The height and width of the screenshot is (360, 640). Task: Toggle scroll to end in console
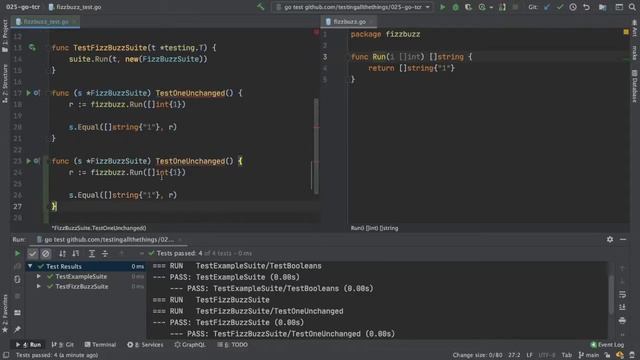pyautogui.click(x=622, y=307)
